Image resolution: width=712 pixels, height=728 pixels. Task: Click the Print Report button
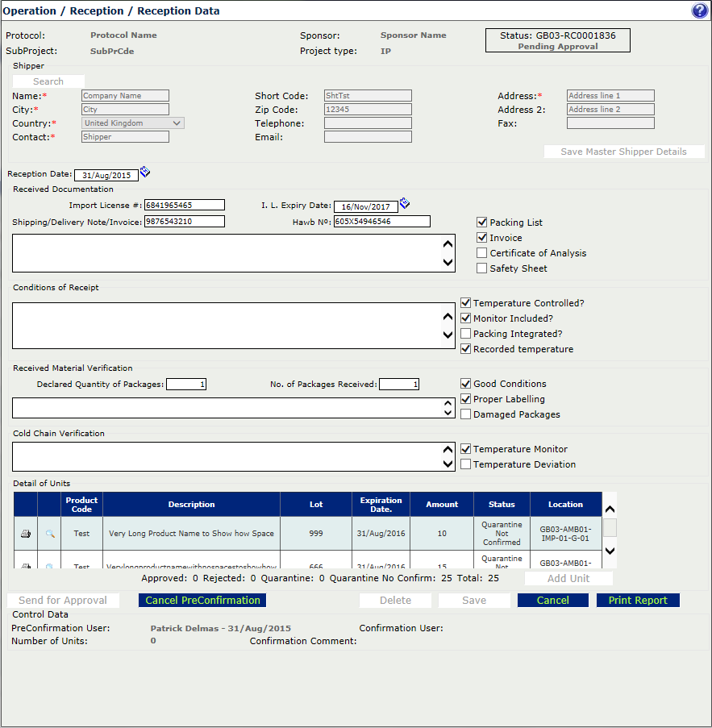638,601
